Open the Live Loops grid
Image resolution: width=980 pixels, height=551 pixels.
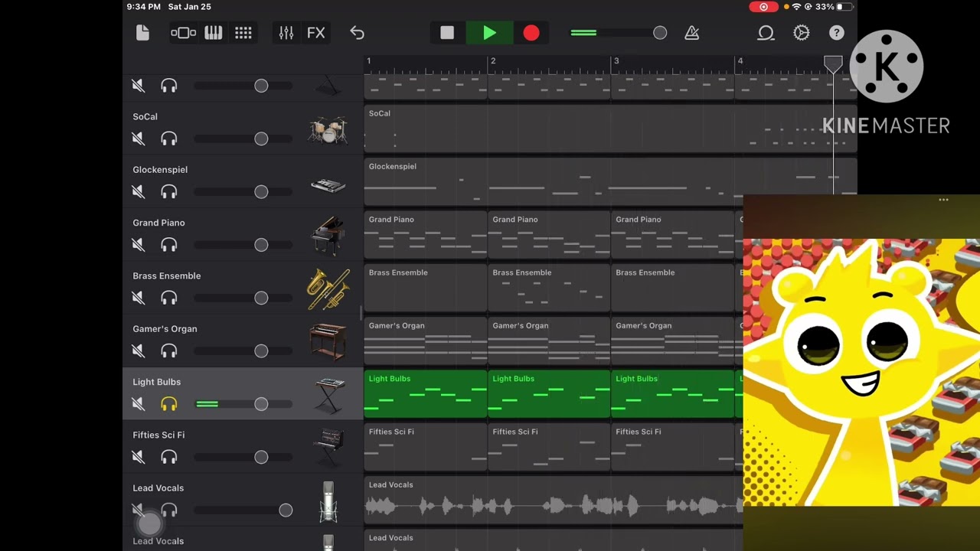[x=243, y=33]
